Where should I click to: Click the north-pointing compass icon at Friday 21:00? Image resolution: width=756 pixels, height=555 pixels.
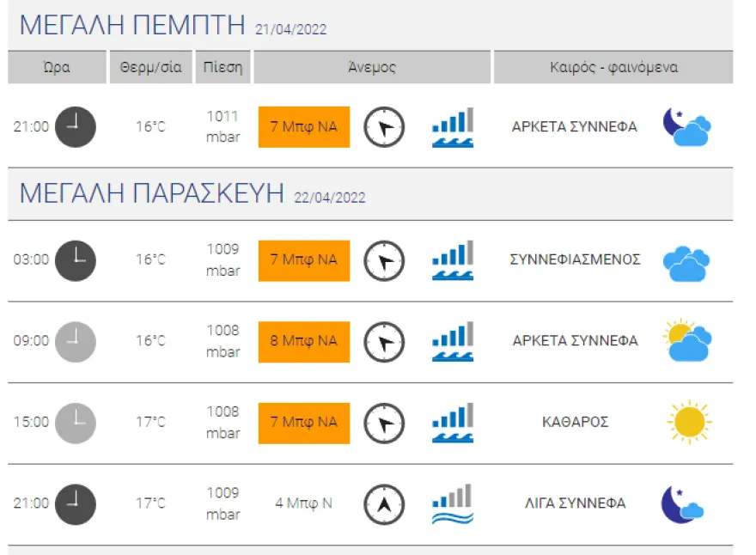pyautogui.click(x=384, y=504)
